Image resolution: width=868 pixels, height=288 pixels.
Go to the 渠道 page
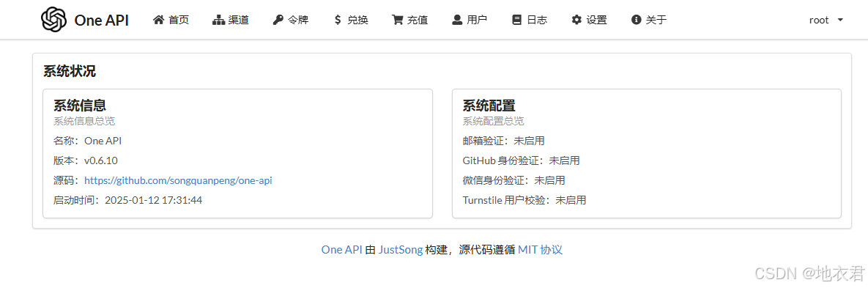coord(231,20)
